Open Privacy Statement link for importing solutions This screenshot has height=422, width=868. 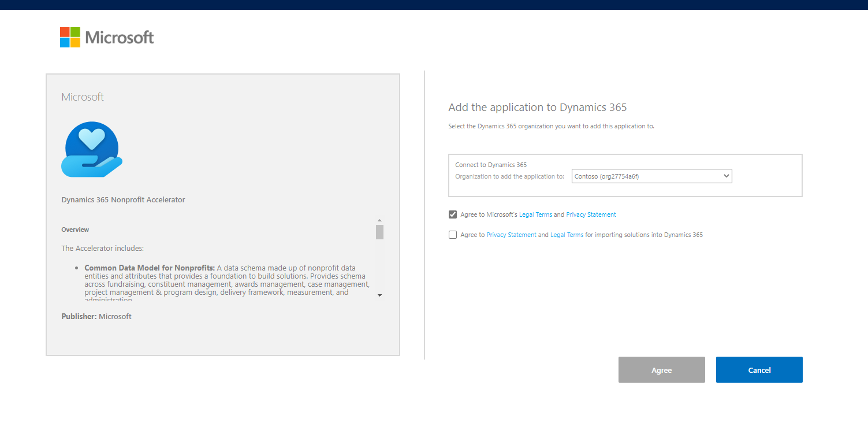(511, 235)
